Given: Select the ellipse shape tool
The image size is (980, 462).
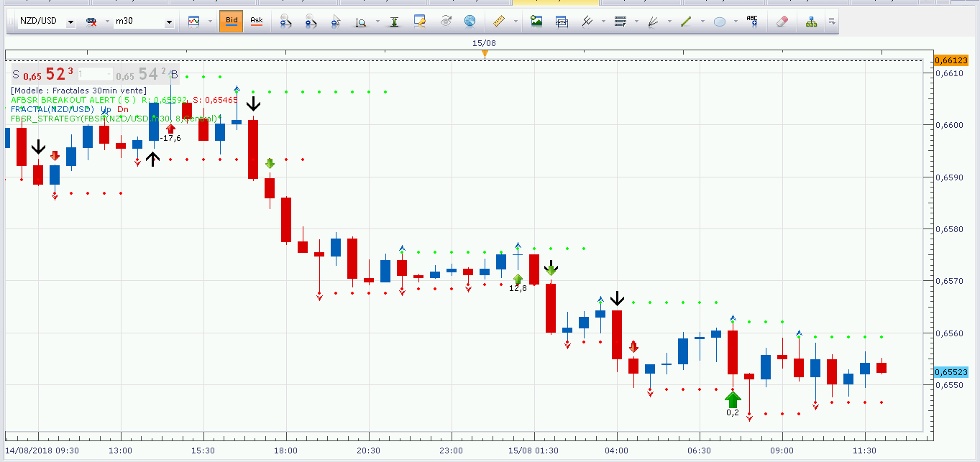Looking at the screenshot, I should [720, 22].
